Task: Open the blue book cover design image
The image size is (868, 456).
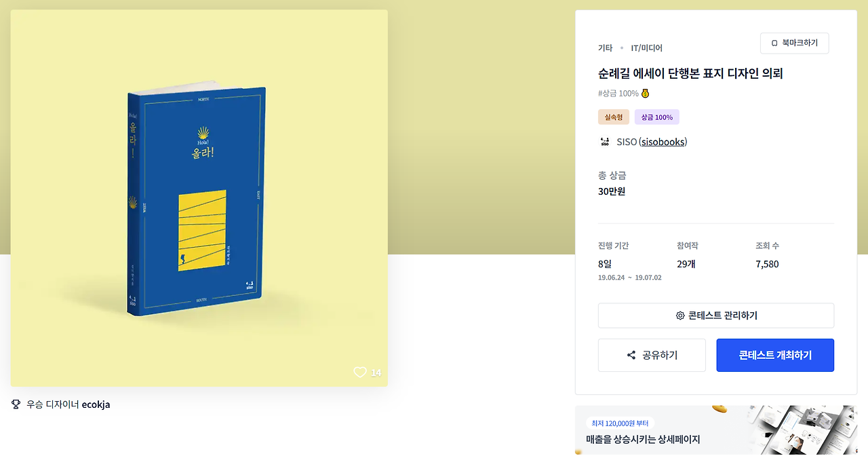Action: 199,198
